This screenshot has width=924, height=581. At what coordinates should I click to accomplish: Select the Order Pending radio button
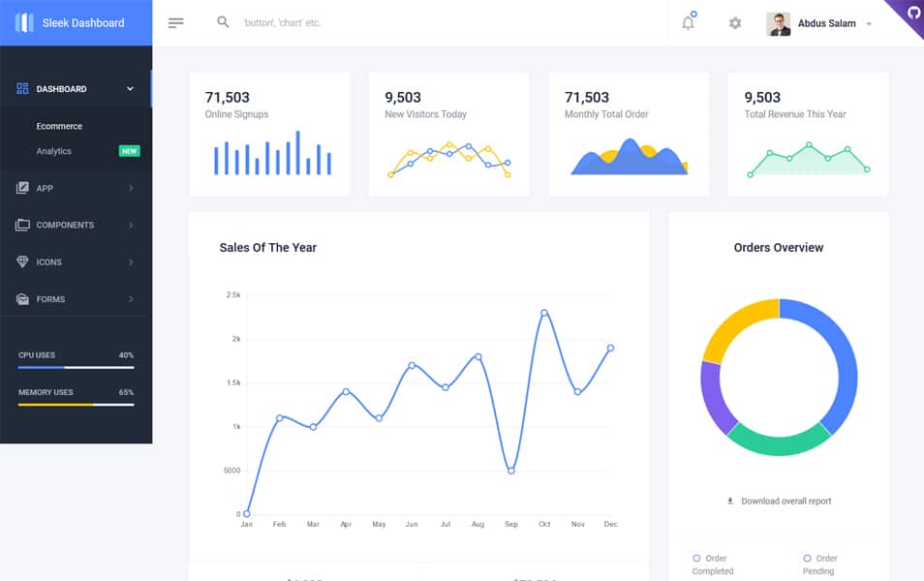(x=807, y=559)
